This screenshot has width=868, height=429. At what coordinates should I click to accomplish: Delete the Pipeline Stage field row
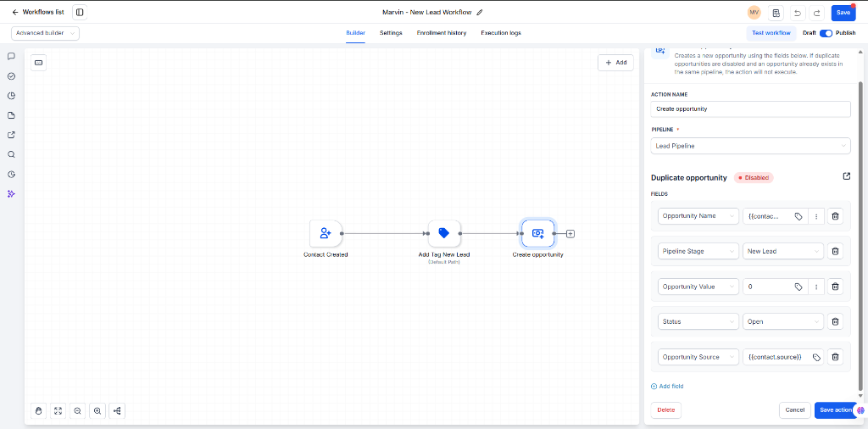coord(835,251)
